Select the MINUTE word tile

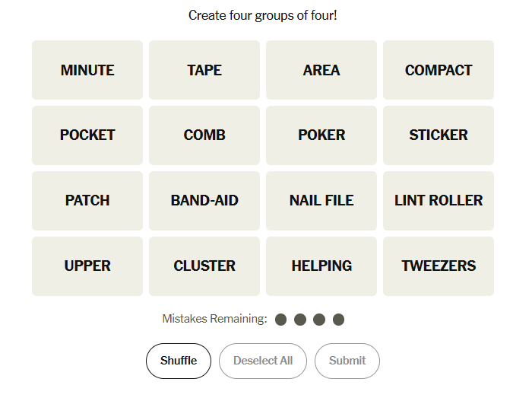(87, 70)
